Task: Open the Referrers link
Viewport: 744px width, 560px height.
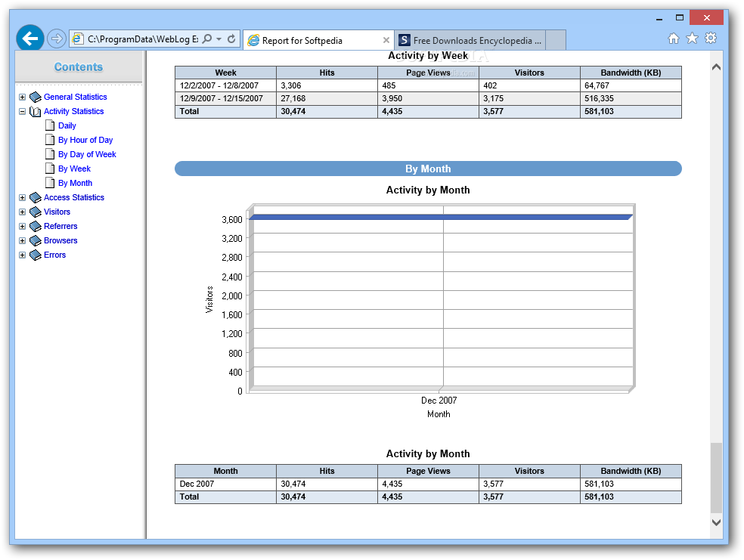Action: pos(60,226)
